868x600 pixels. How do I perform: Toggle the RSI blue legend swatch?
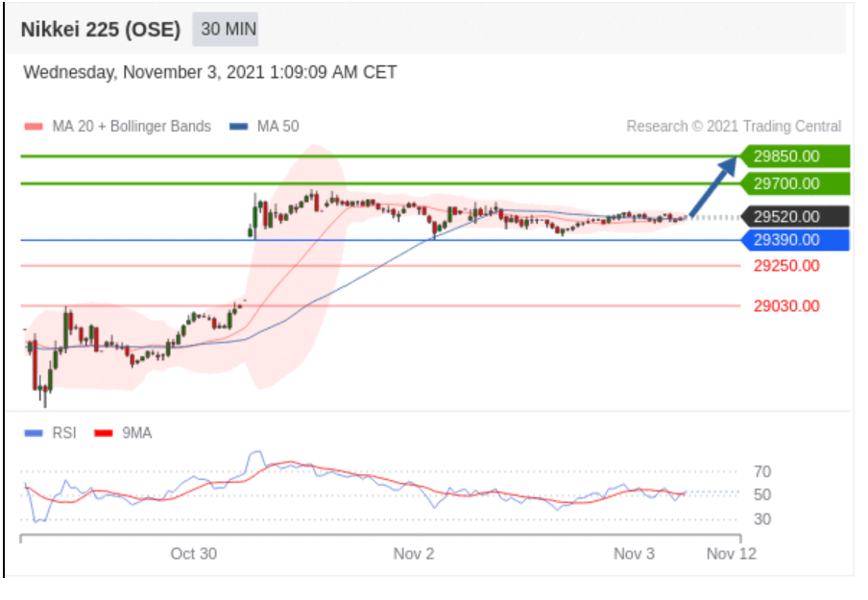(34, 433)
